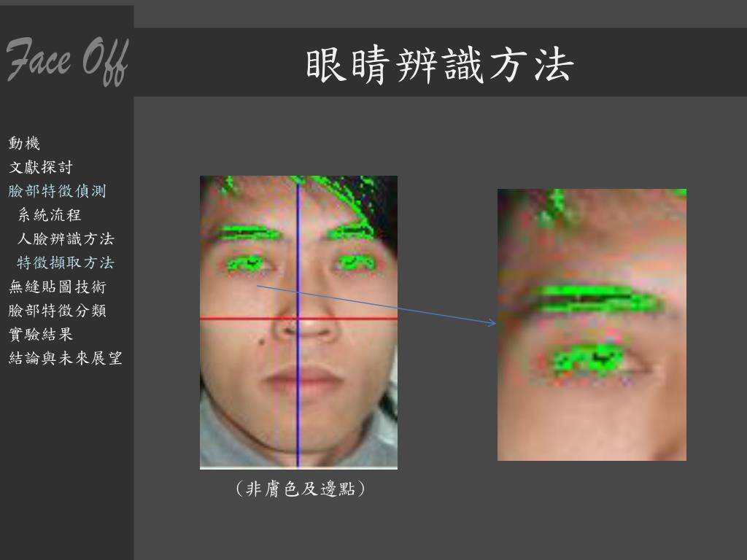The height and width of the screenshot is (560, 747).
Task: Click the caption (非膚色及邊點)
Action: coord(301,489)
